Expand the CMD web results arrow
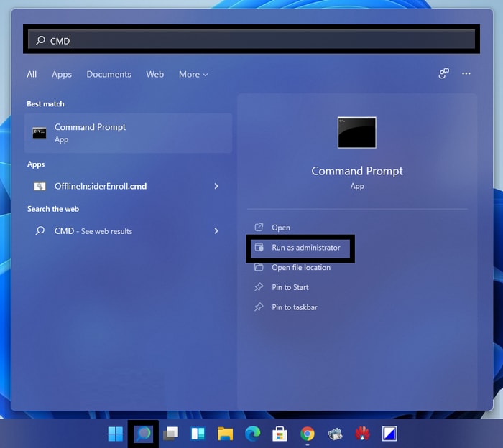The height and width of the screenshot is (448, 503). coord(216,231)
